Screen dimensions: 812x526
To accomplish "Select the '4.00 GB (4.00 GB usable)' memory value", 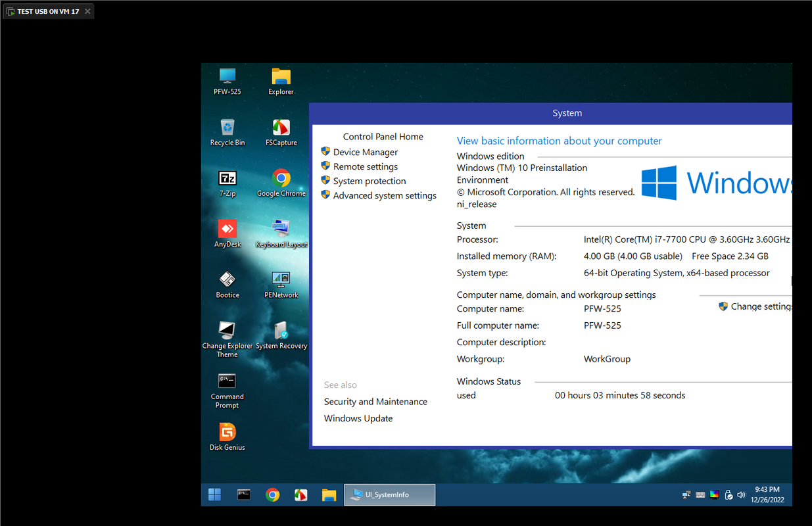I will (x=632, y=256).
